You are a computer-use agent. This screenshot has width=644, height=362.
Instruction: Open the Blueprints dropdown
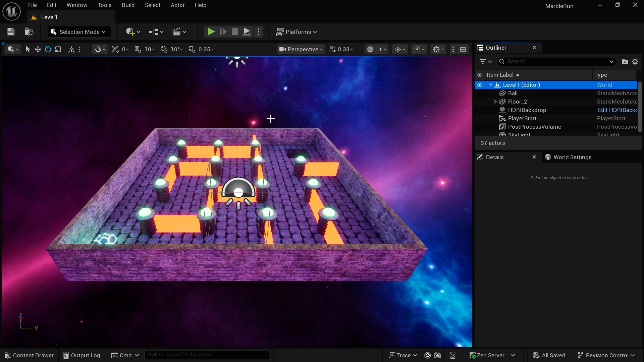[x=156, y=32]
